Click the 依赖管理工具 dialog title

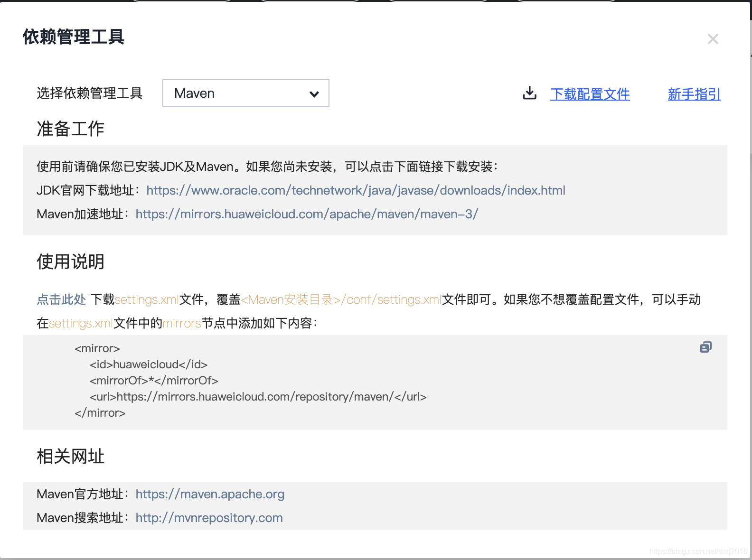pos(74,37)
